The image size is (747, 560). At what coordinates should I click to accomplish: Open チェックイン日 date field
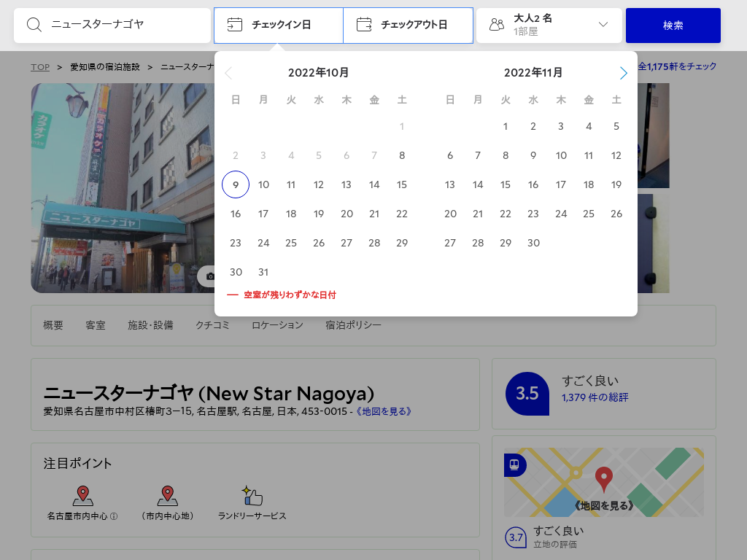[279, 26]
